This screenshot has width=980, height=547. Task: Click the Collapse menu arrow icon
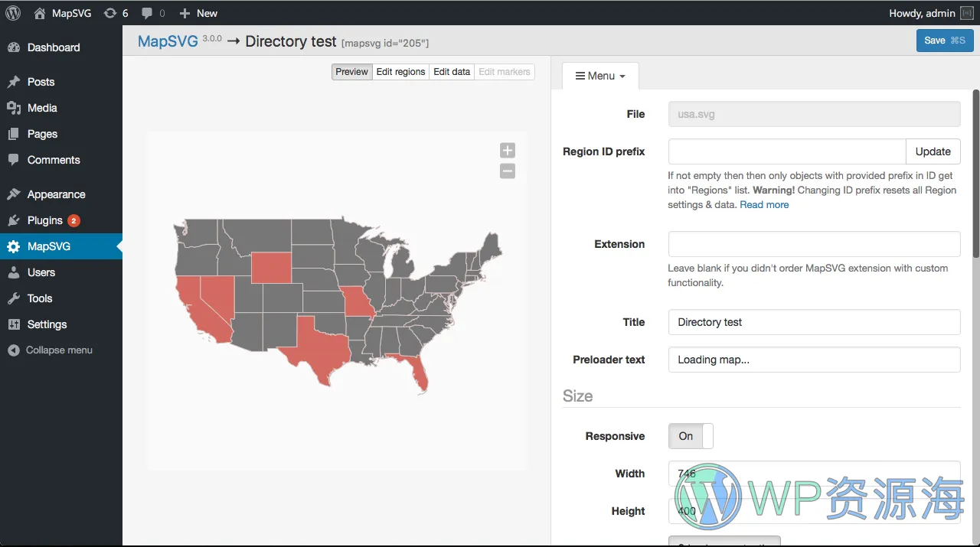(14, 350)
